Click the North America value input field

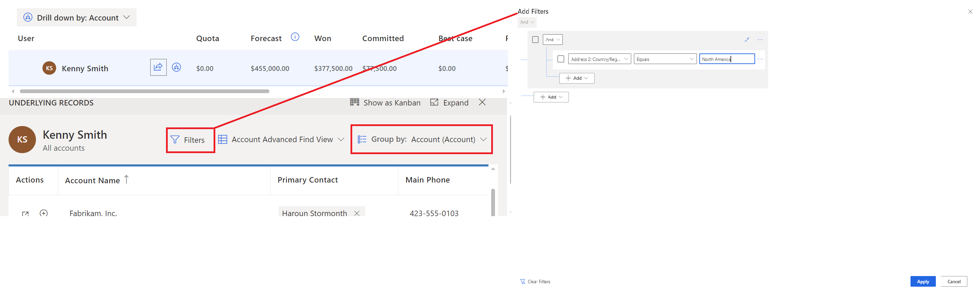coord(727,59)
